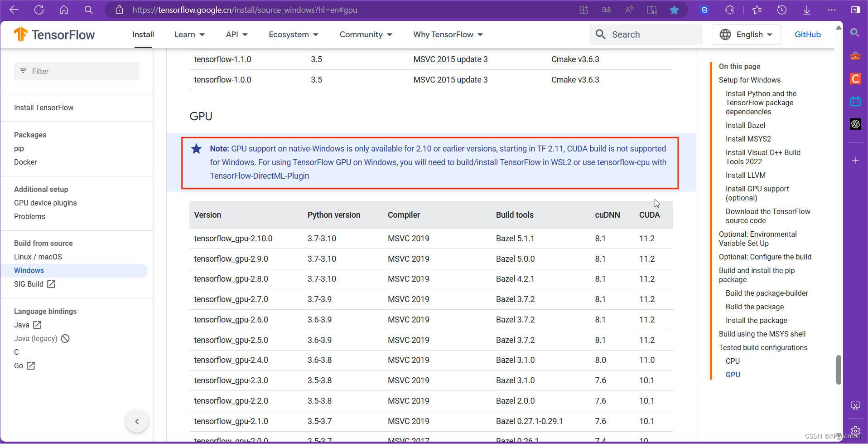Select the Install tab
The width and height of the screenshot is (868, 444).
[x=143, y=34]
